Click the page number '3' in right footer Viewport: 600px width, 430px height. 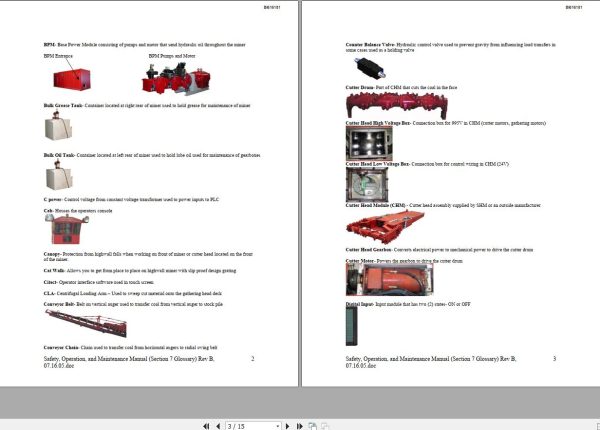(554, 359)
